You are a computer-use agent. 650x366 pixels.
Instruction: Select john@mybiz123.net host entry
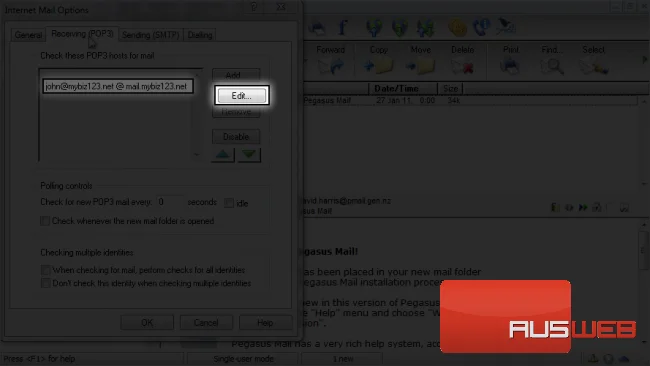(118, 86)
